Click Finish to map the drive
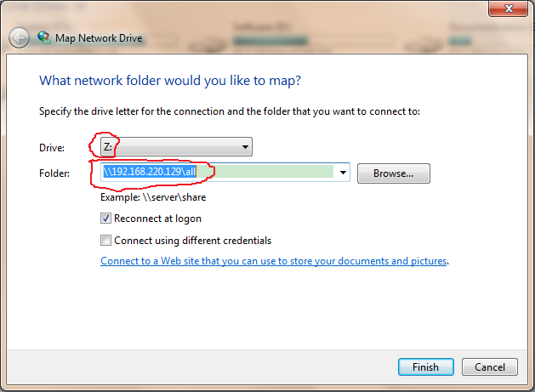 (x=426, y=367)
